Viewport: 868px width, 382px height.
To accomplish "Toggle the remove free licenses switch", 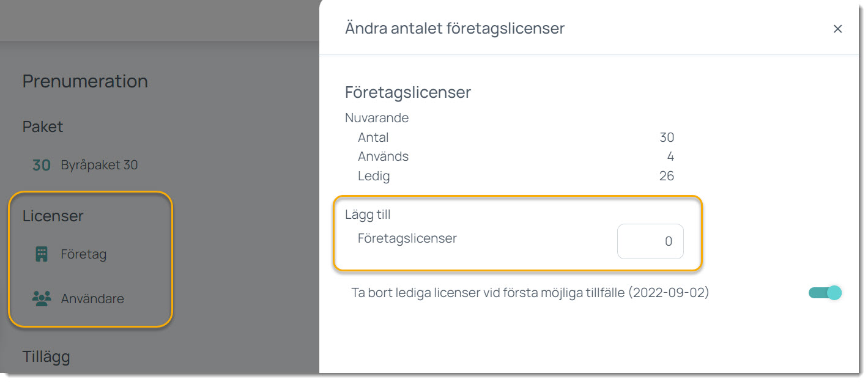I will (825, 293).
